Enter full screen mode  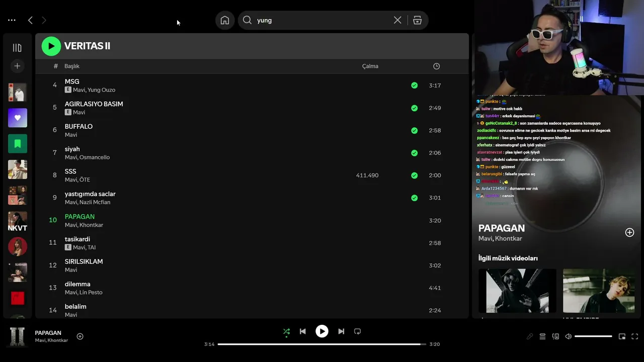tap(635, 336)
